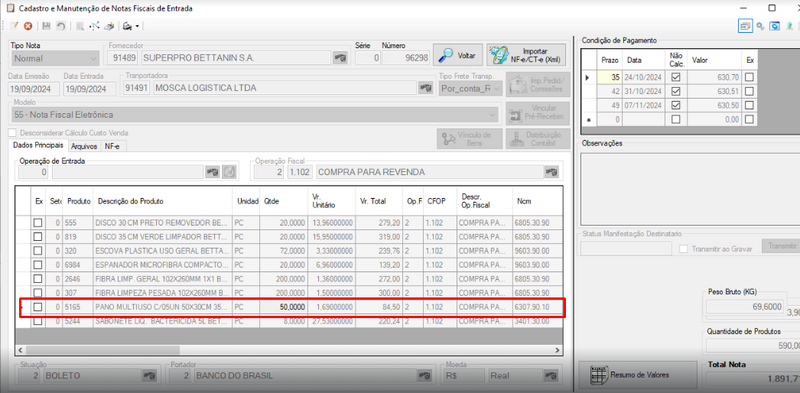Click the blue nodes toolbar icon
Viewport: 800px width, 393px height.
point(94,26)
